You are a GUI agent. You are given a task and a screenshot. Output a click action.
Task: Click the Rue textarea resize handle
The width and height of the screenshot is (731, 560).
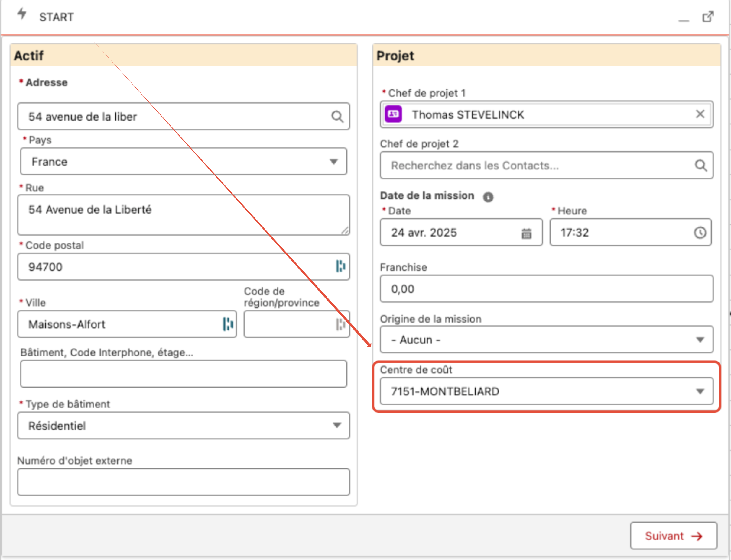345,231
